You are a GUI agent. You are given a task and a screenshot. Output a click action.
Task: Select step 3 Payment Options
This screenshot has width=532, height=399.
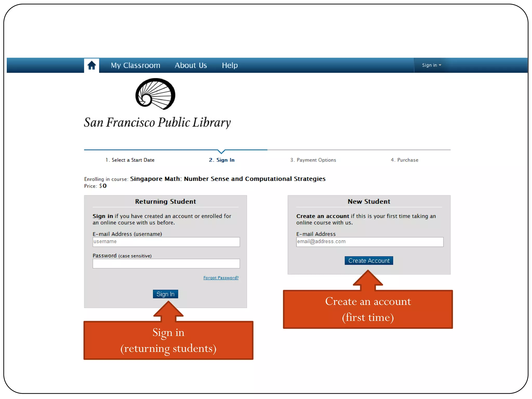coord(313,160)
